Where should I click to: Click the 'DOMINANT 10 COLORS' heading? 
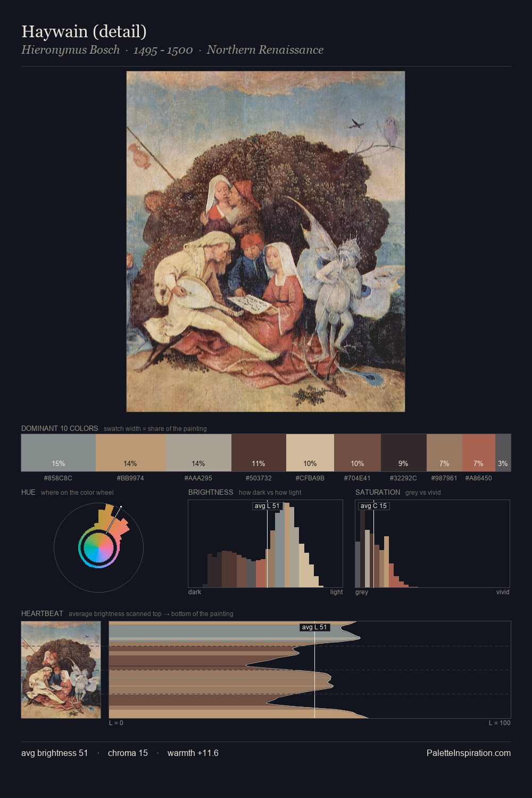pos(60,428)
